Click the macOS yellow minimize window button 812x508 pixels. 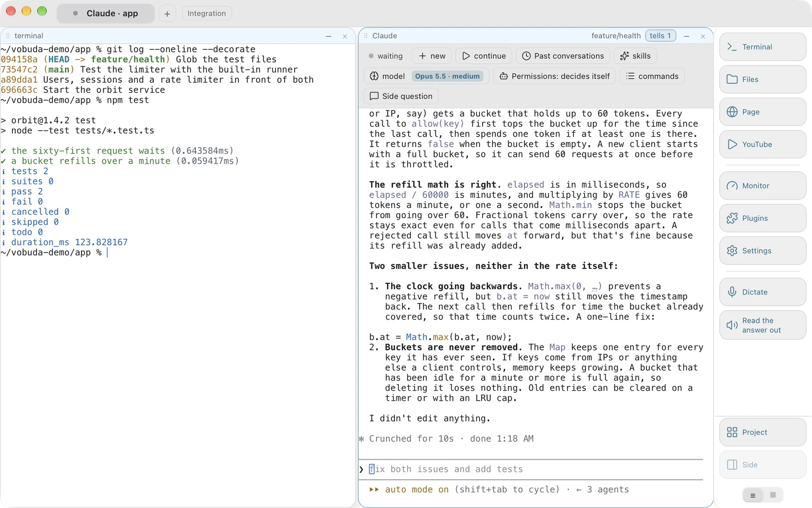pyautogui.click(x=26, y=11)
